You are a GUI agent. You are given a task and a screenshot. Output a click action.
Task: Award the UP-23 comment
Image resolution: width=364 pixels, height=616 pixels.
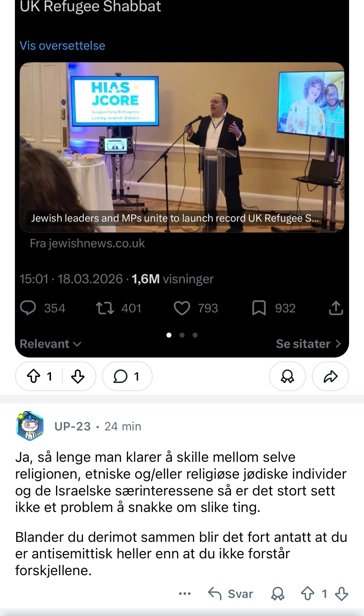click(x=278, y=594)
